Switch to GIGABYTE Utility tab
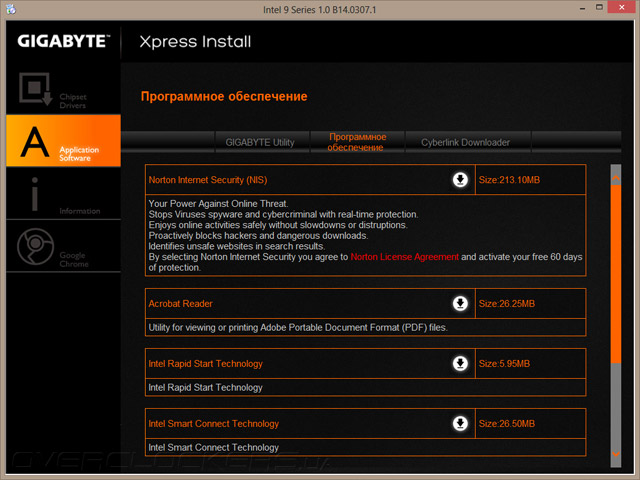The height and width of the screenshot is (480, 640). tap(260, 142)
